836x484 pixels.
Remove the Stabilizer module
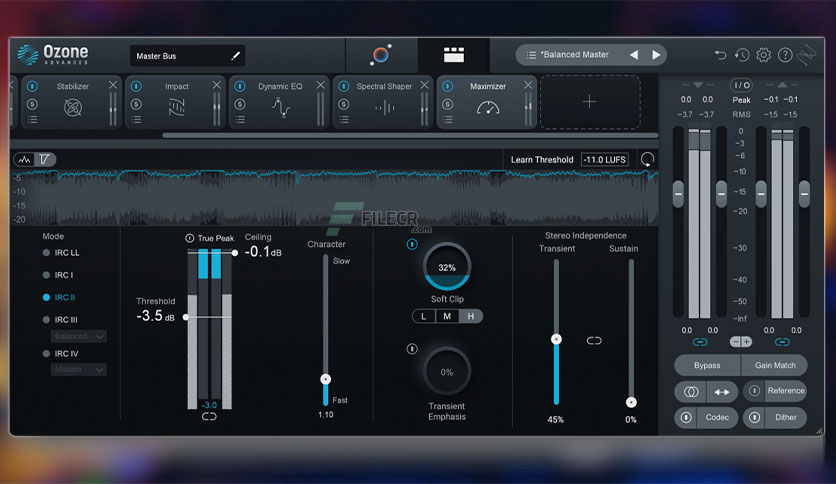(x=113, y=85)
